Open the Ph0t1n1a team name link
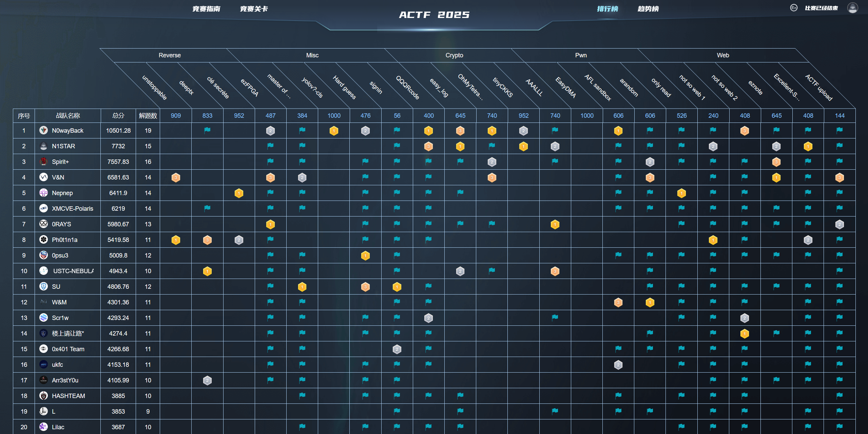This screenshot has height=434, width=868. [64, 240]
